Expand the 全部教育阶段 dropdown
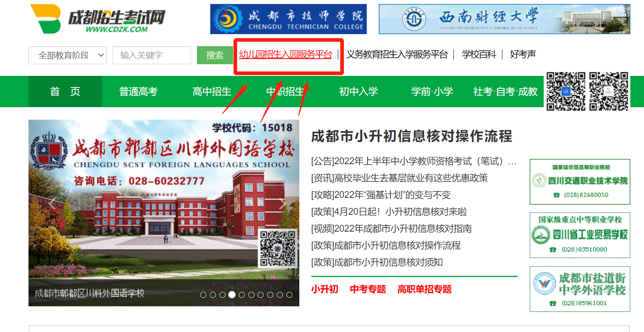Viewport: 644px width, 332px height. (67, 55)
